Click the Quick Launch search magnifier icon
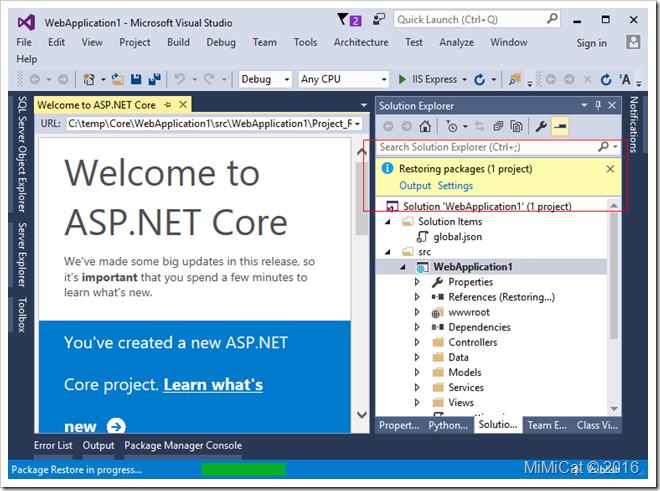This screenshot has height=491, width=660. (552, 19)
